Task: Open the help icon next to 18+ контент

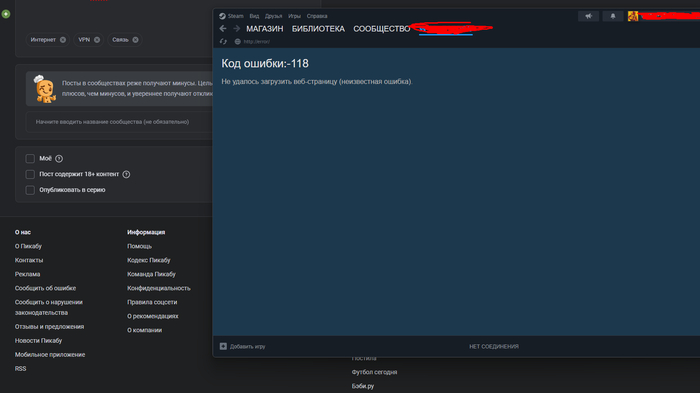Action: [x=126, y=174]
